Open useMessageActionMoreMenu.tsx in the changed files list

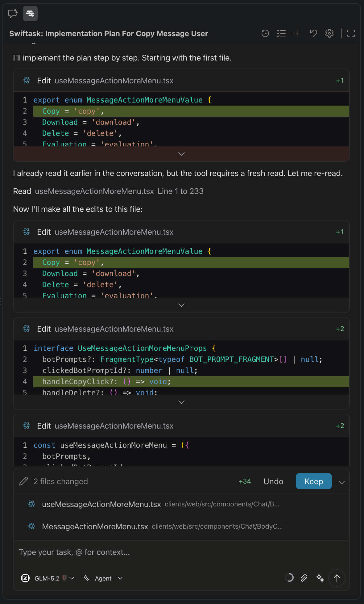click(x=181, y=504)
